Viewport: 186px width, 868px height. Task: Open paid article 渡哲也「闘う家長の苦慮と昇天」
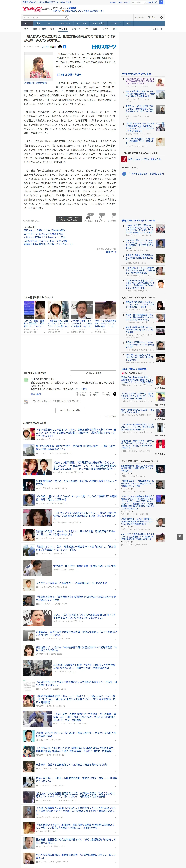point(137,380)
